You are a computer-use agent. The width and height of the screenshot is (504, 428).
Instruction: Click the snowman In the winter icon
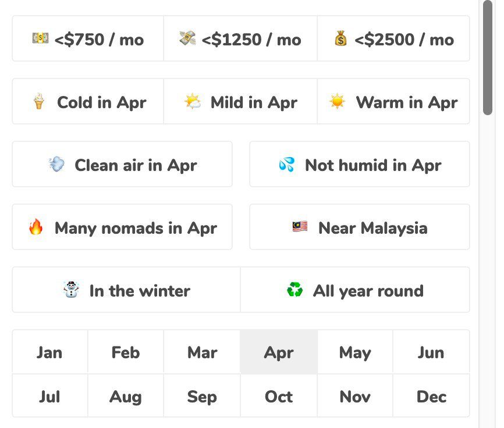click(x=71, y=290)
